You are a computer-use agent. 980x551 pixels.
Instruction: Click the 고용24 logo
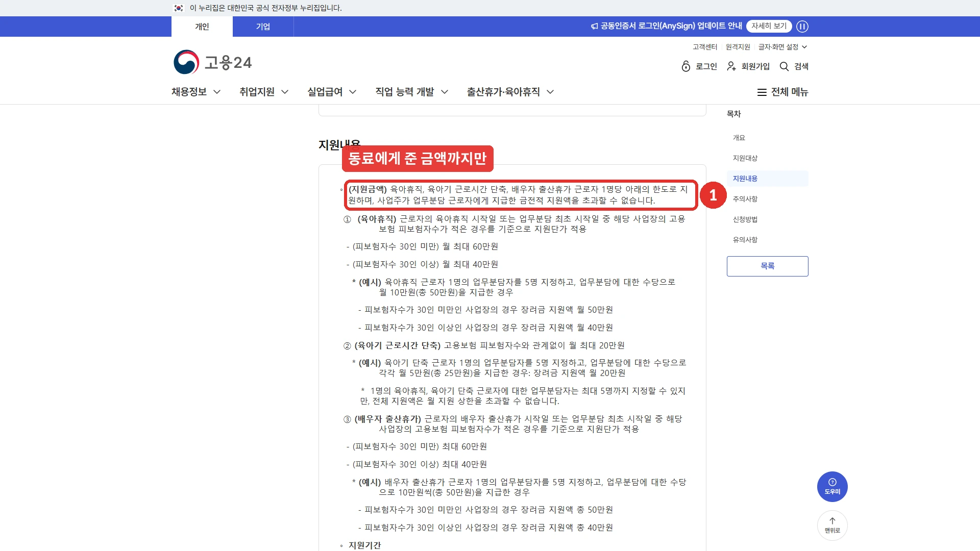[x=212, y=62]
